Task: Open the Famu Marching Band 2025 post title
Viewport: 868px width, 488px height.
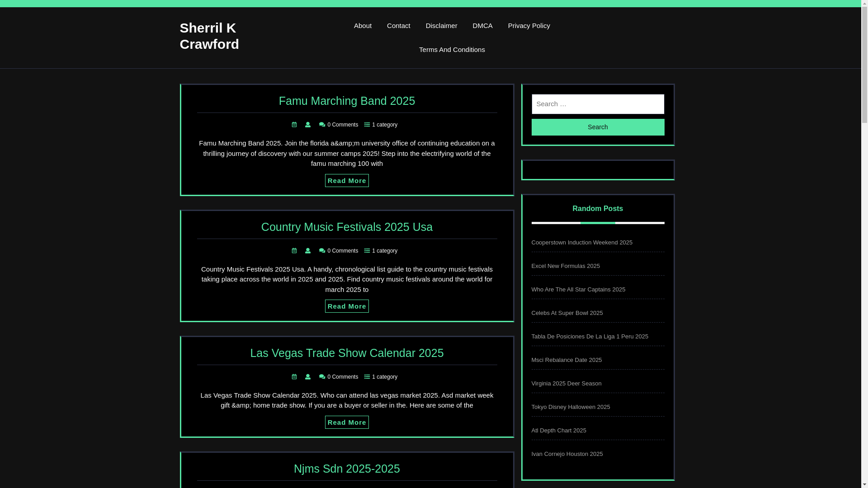Action: coord(347,101)
